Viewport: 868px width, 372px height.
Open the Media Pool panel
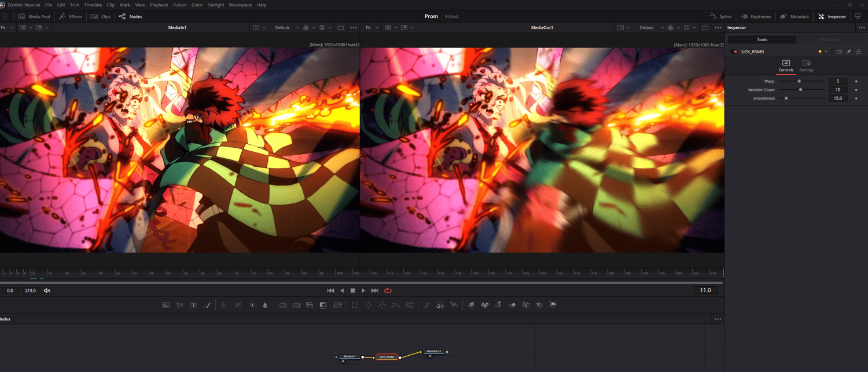coord(34,16)
